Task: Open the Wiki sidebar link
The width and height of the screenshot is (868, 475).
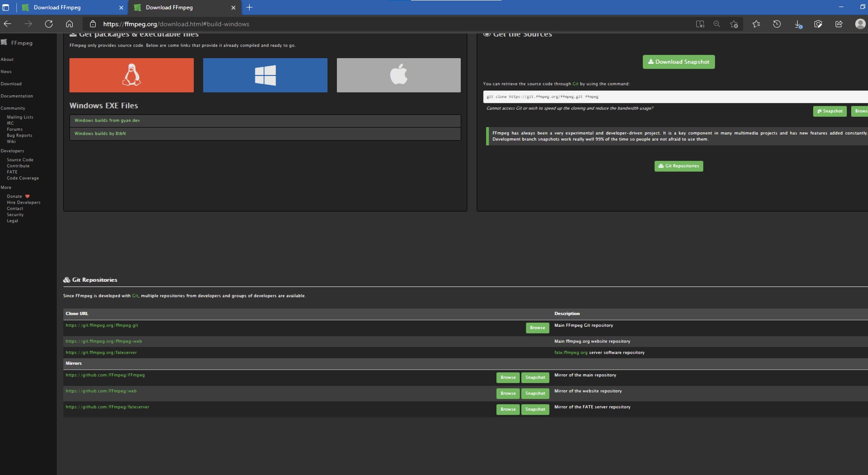Action: (11, 142)
